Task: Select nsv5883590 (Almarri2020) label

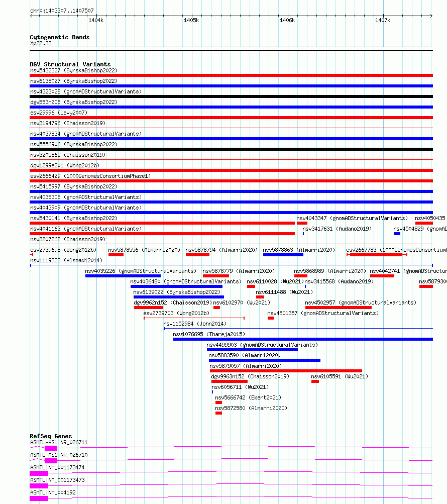Action: tap(245, 355)
